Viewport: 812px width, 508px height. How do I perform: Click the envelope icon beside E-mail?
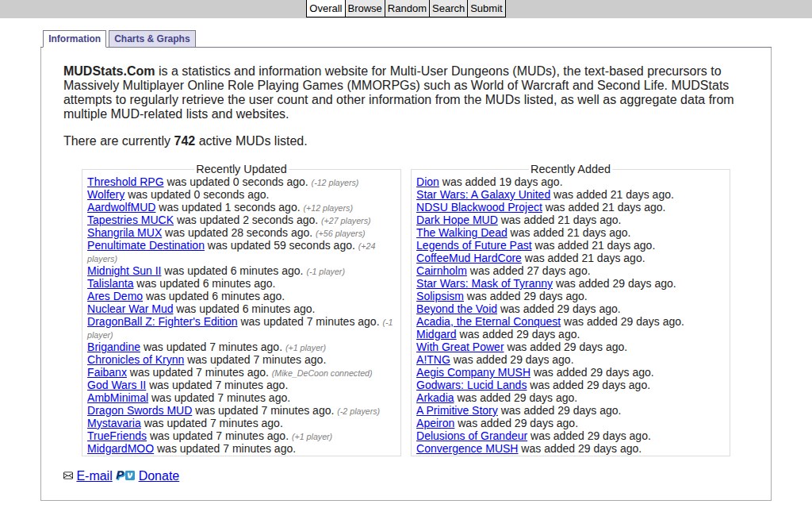point(68,476)
